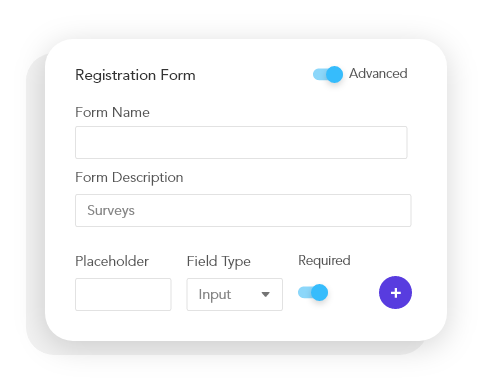The image size is (492, 392).
Task: Toggle the Advanced switch off
Action: pyautogui.click(x=328, y=74)
